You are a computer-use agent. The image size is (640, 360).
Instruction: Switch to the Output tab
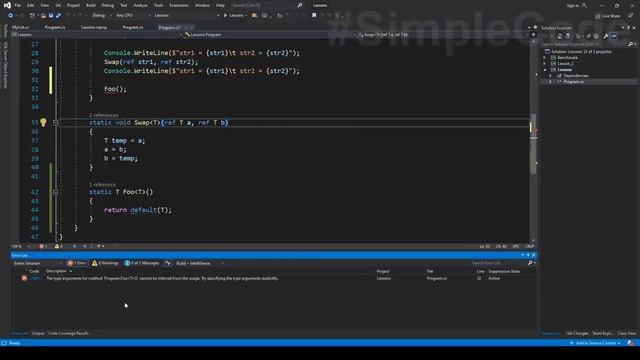(x=38, y=333)
